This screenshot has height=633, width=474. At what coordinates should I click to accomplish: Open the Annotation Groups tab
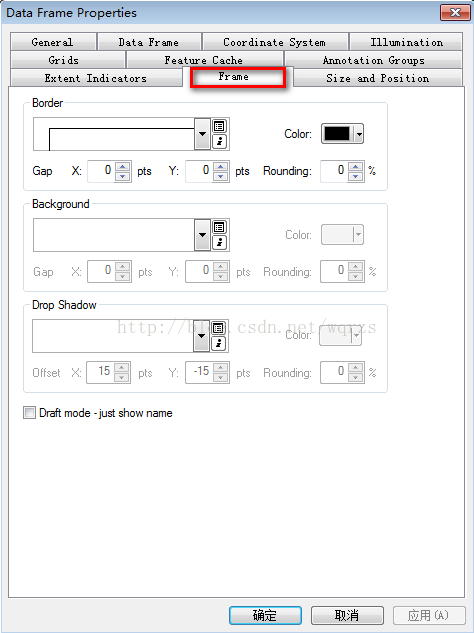[373, 60]
